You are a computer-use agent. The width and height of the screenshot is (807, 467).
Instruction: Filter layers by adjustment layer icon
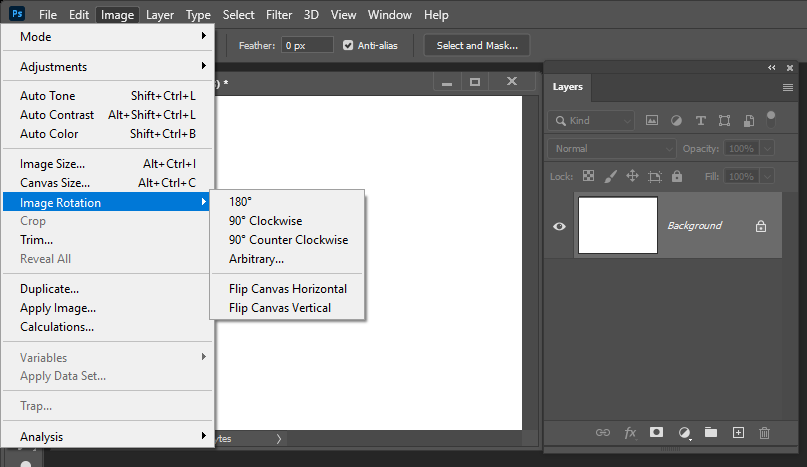tap(676, 120)
